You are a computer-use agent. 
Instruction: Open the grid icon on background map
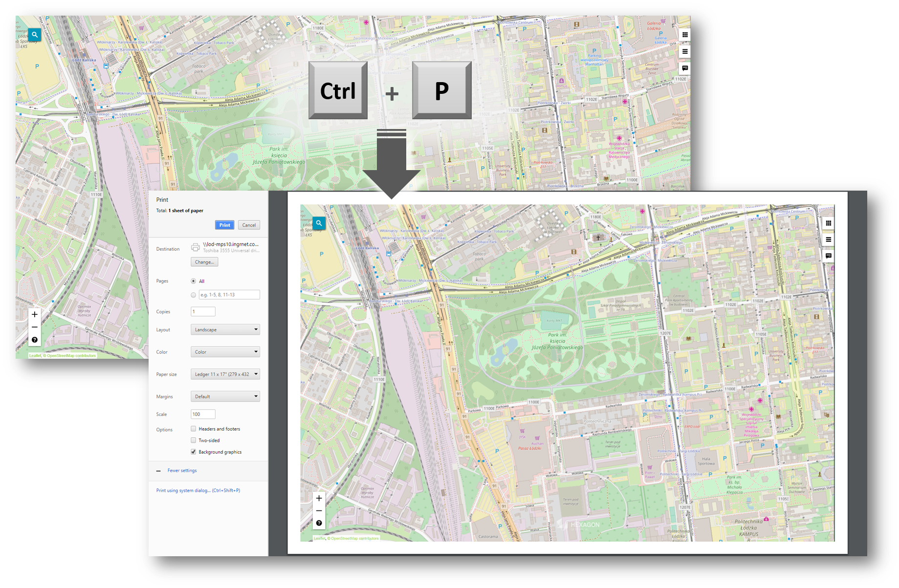[x=685, y=35]
